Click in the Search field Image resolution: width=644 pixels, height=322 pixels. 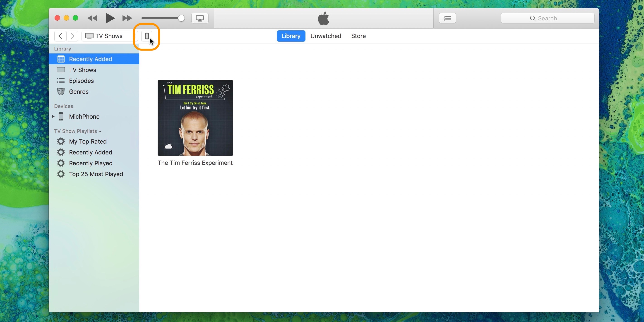click(548, 18)
